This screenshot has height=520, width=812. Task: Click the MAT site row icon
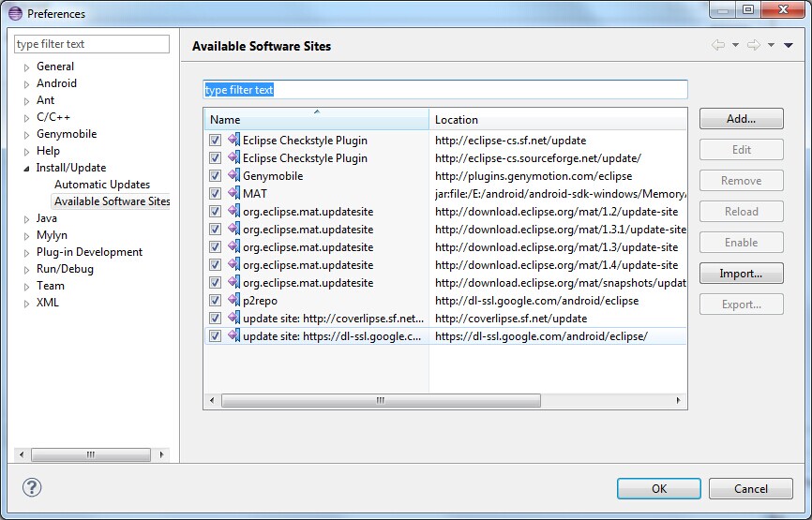[233, 194]
